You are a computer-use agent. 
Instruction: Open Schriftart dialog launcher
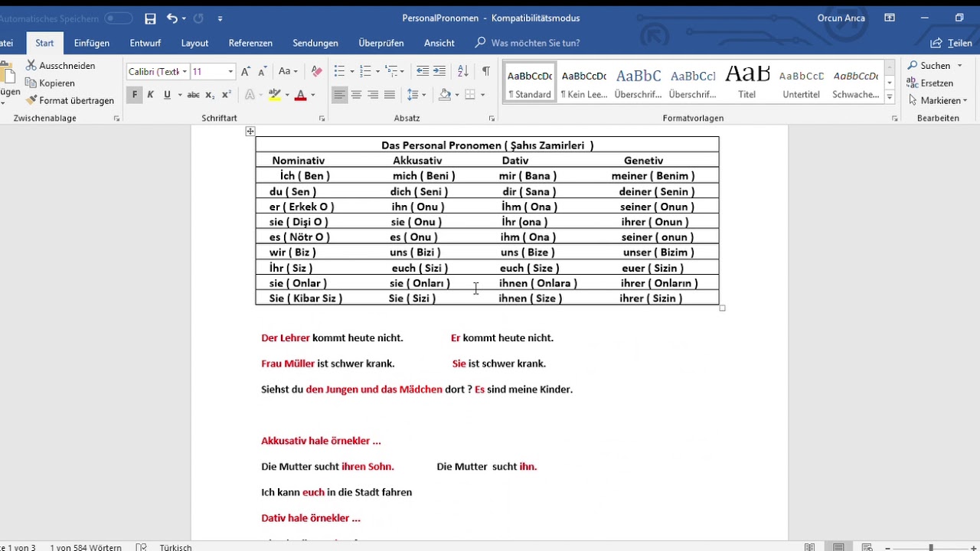[322, 119]
